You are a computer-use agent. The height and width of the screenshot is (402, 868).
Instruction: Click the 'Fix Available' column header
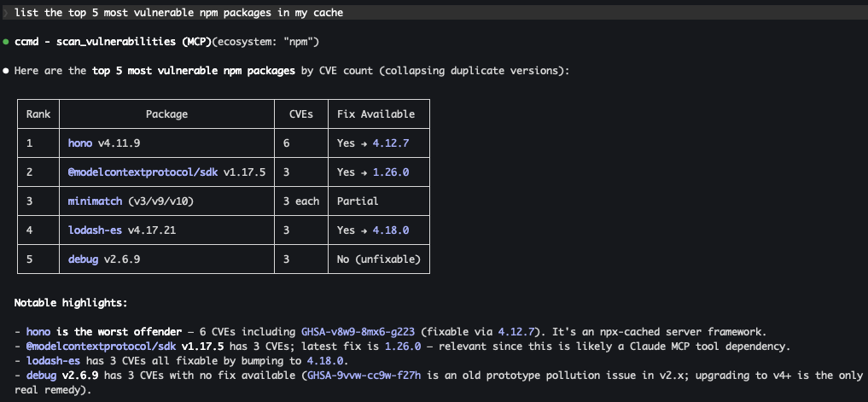[376, 114]
